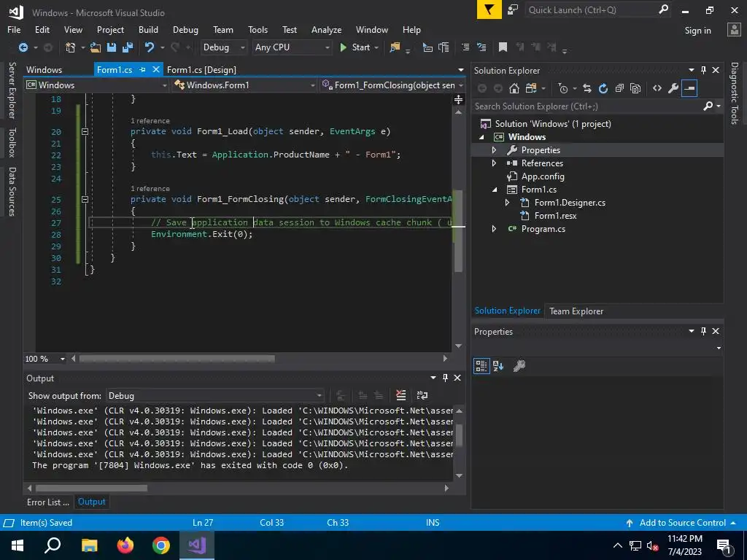Collapse All in Solution Explorer toolbar
This screenshot has width=747, height=560.
619,88
